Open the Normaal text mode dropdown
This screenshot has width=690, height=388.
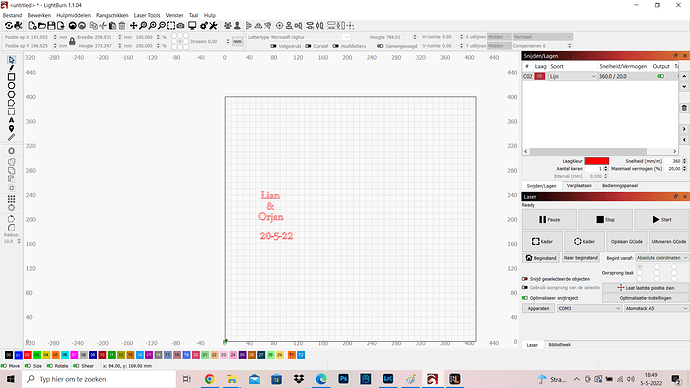(x=543, y=37)
